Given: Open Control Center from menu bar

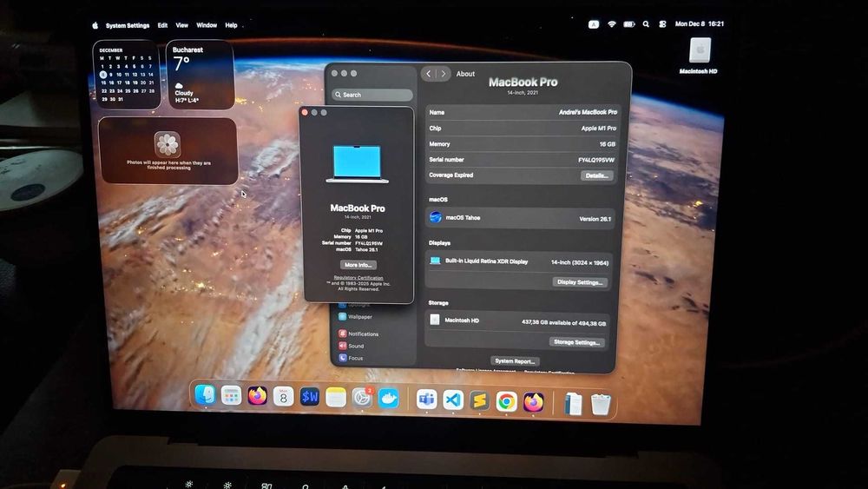Looking at the screenshot, I should pos(662,24).
